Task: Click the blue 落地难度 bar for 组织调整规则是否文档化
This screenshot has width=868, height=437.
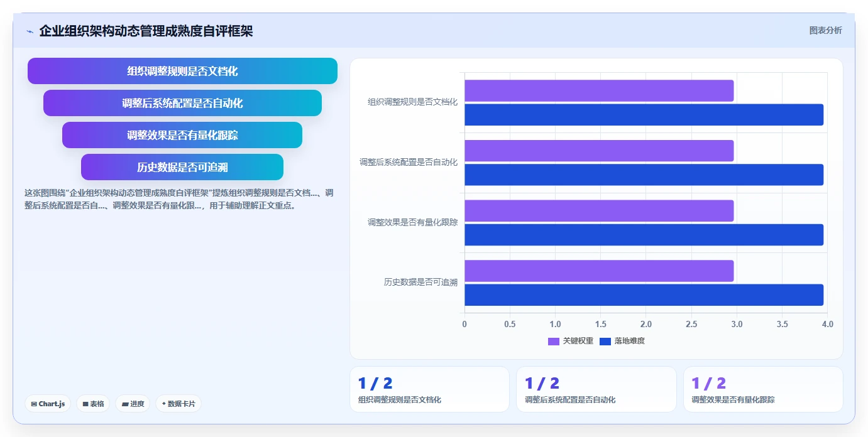Action: (x=644, y=115)
